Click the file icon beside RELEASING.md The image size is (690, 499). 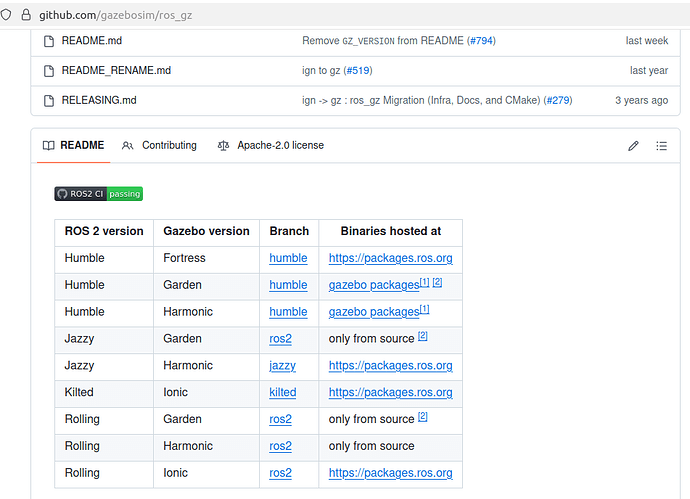tap(47, 100)
